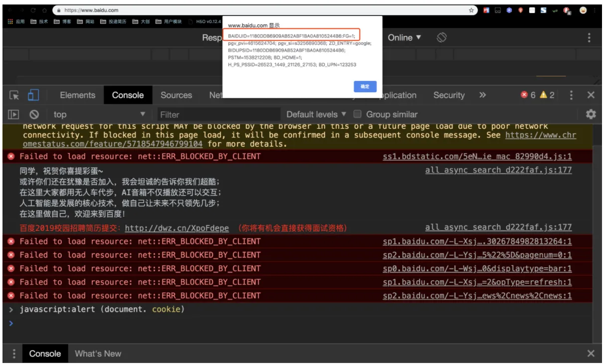Screen dimensions: 606x364
Task: Open the 博客 bookmarks folder
Action: pyautogui.click(x=62, y=21)
